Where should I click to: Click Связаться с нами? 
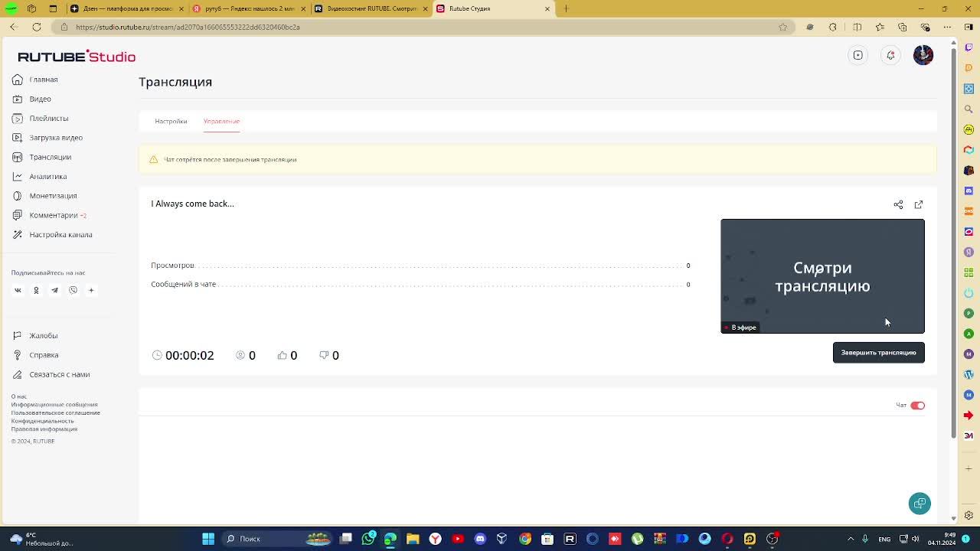[x=51, y=374]
